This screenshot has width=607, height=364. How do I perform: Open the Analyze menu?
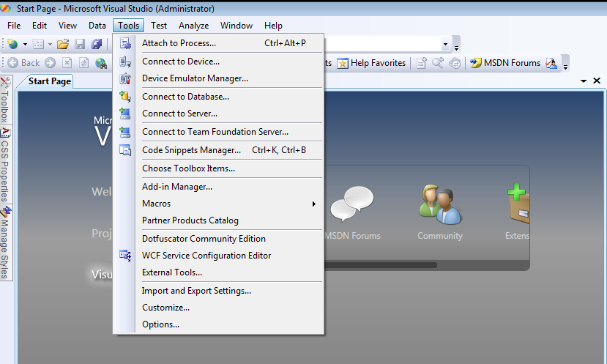point(193,26)
